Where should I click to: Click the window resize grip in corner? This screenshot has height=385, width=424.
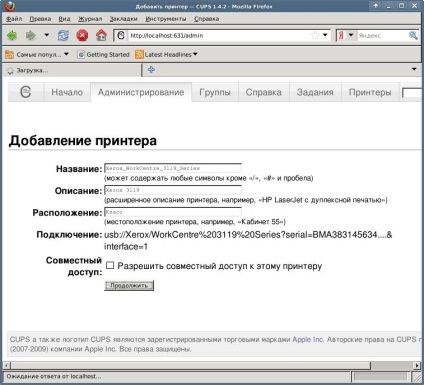pyautogui.click(x=417, y=377)
